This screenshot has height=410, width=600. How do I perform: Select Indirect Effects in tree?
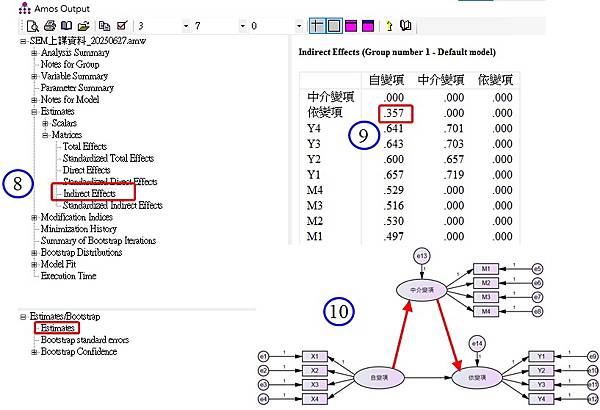89,193
